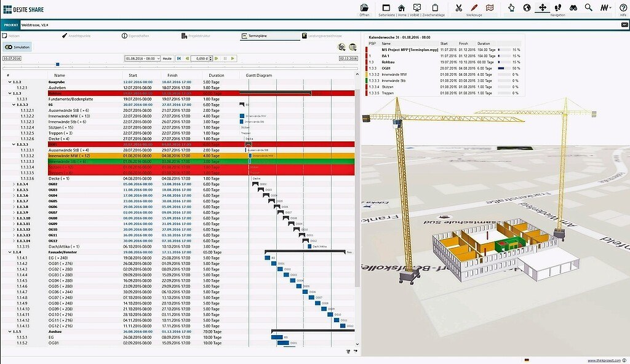This screenshot has height=364, width=630.
Task: Click the Heute button
Action: pos(167,58)
